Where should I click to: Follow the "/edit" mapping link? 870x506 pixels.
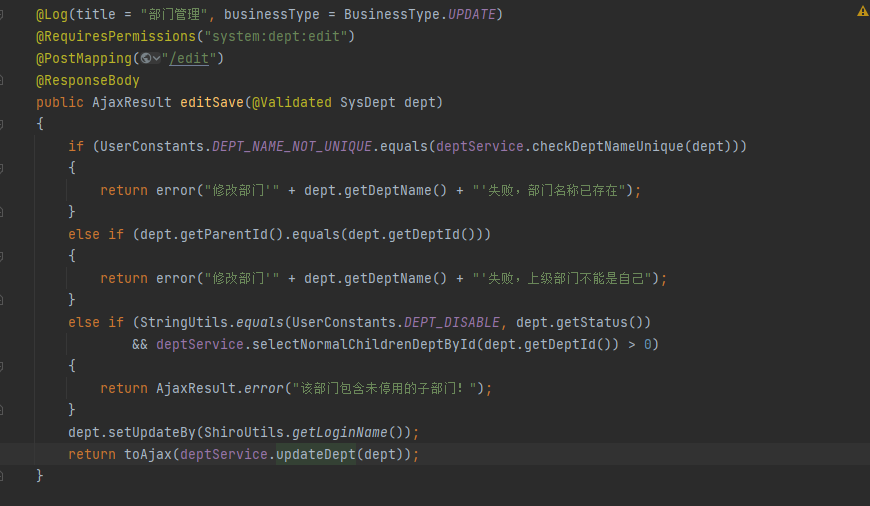pyautogui.click(x=189, y=58)
